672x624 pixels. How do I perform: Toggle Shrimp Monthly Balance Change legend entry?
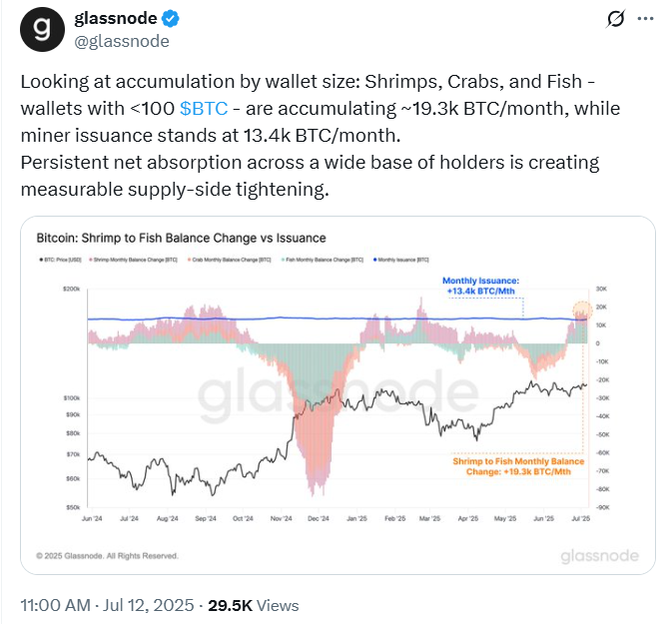(133, 260)
